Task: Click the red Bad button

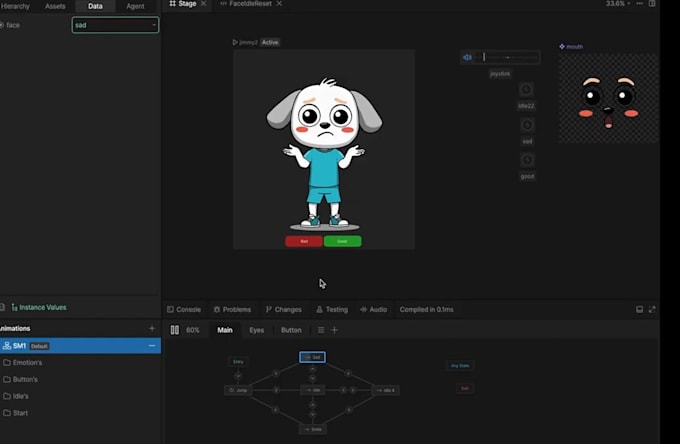Action: [304, 241]
